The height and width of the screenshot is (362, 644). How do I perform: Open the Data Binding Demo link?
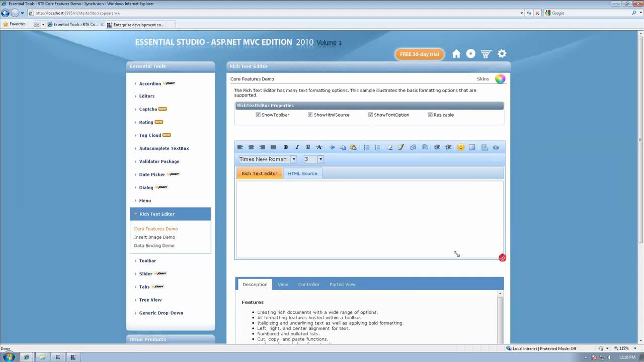tap(154, 246)
